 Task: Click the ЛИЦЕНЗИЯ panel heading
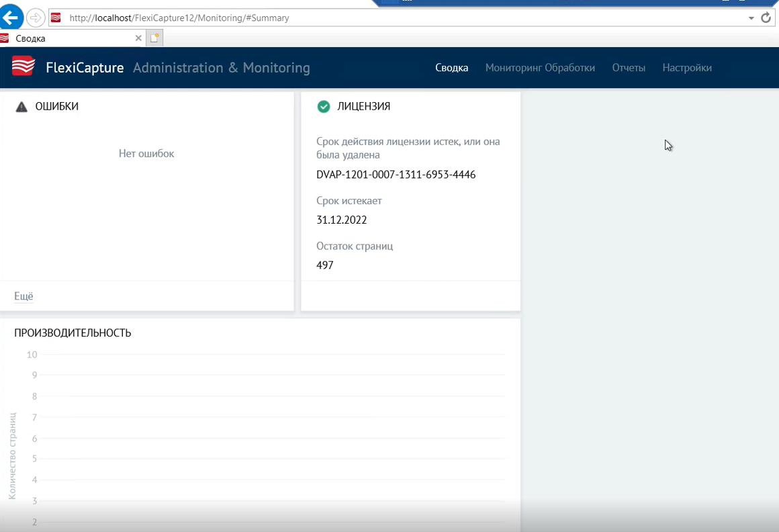click(x=364, y=106)
